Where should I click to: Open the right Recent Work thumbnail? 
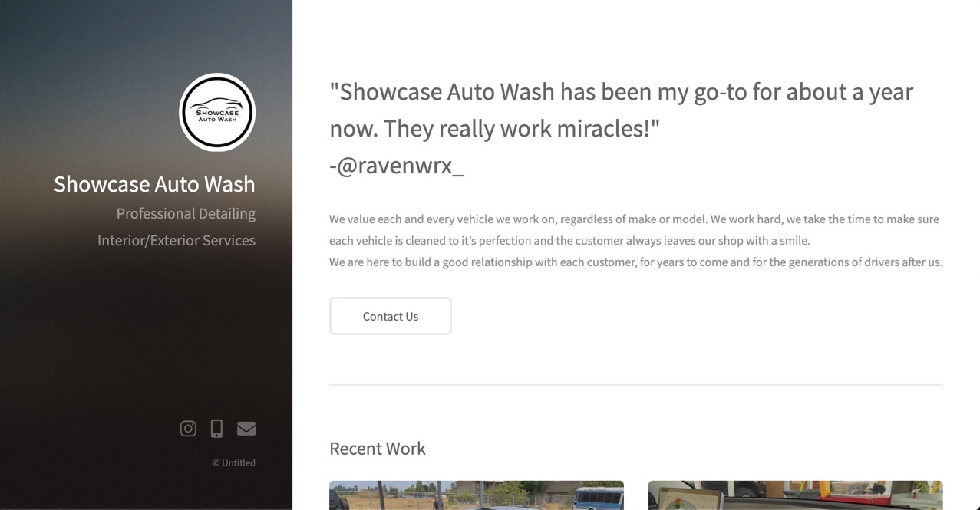coord(796,495)
